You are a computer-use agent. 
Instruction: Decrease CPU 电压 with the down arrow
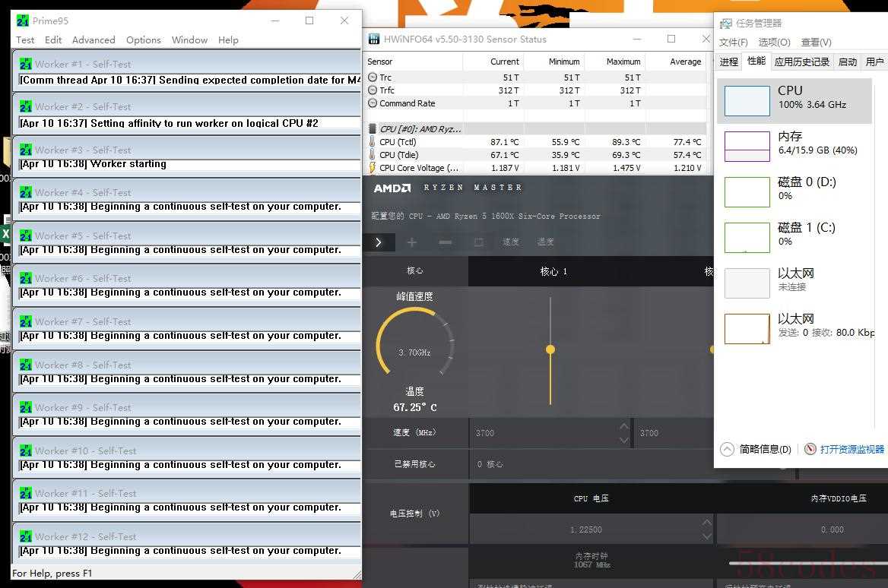click(x=707, y=536)
